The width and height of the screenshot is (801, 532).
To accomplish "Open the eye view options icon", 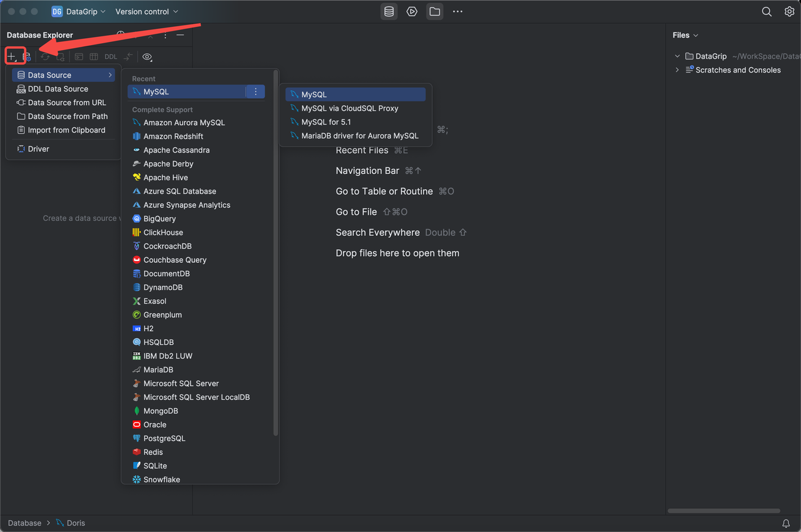I will click(147, 56).
